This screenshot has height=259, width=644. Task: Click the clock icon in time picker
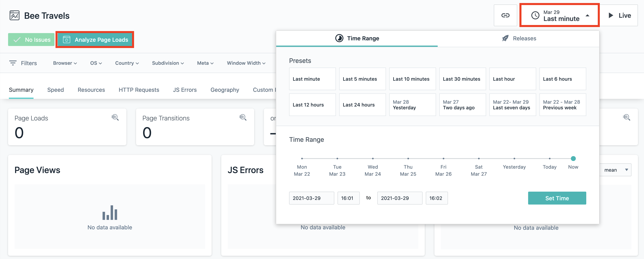pos(535,16)
